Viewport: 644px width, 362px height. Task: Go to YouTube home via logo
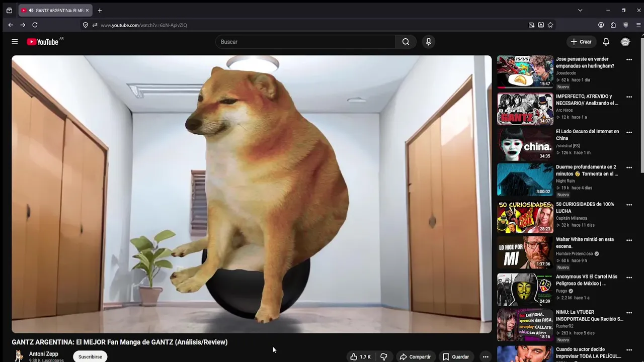[x=43, y=42]
